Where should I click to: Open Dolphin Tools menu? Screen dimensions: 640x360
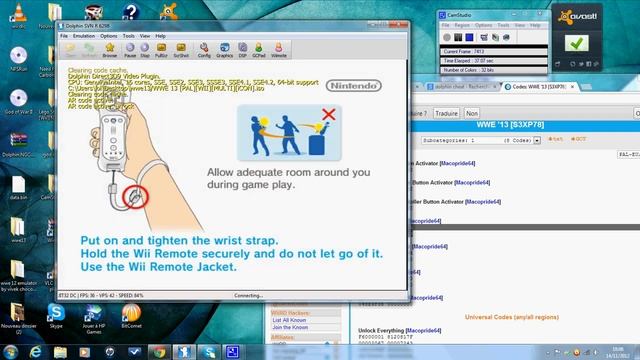(x=129, y=36)
